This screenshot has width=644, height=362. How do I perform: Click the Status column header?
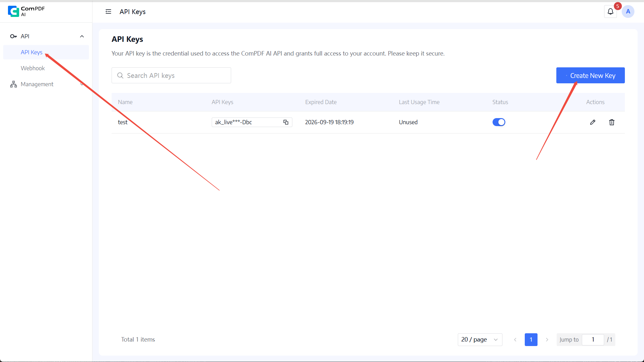click(500, 102)
